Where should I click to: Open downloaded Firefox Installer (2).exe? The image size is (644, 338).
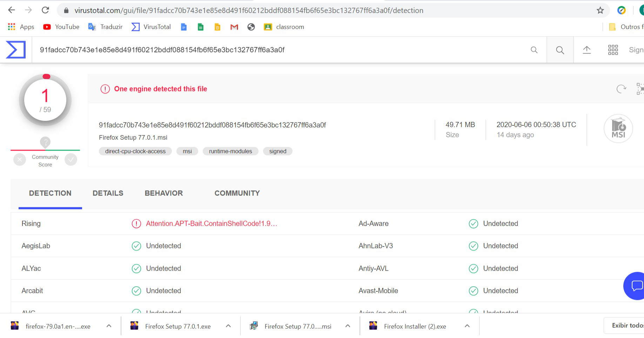point(408,326)
